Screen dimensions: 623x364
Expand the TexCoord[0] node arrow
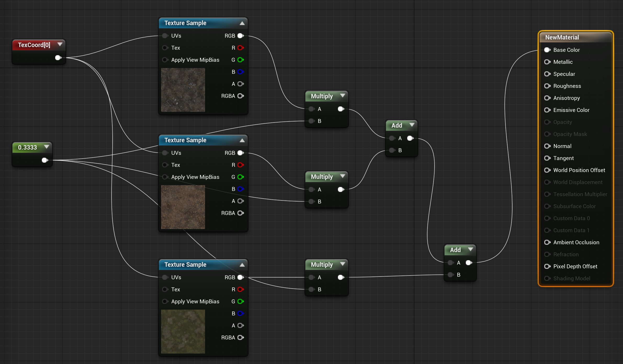pyautogui.click(x=60, y=44)
